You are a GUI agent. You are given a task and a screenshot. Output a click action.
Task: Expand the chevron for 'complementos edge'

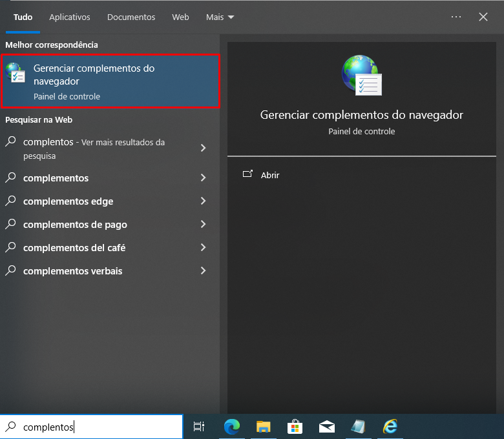203,201
